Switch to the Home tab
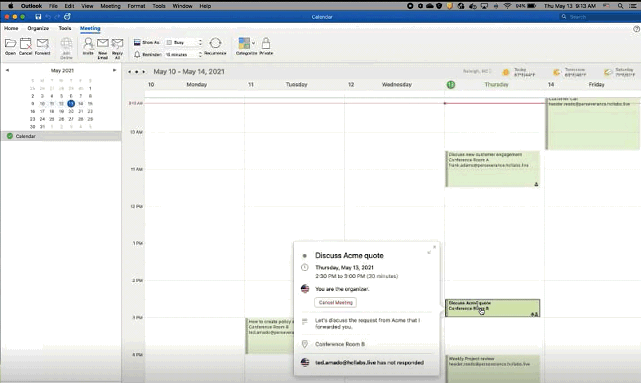641x383 pixels. click(11, 28)
